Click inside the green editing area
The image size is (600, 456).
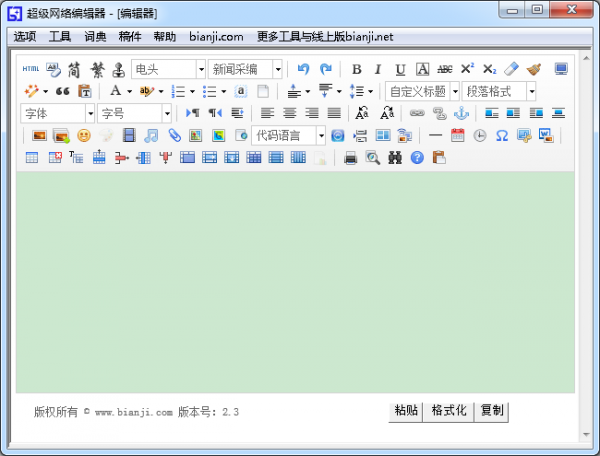coord(295,280)
